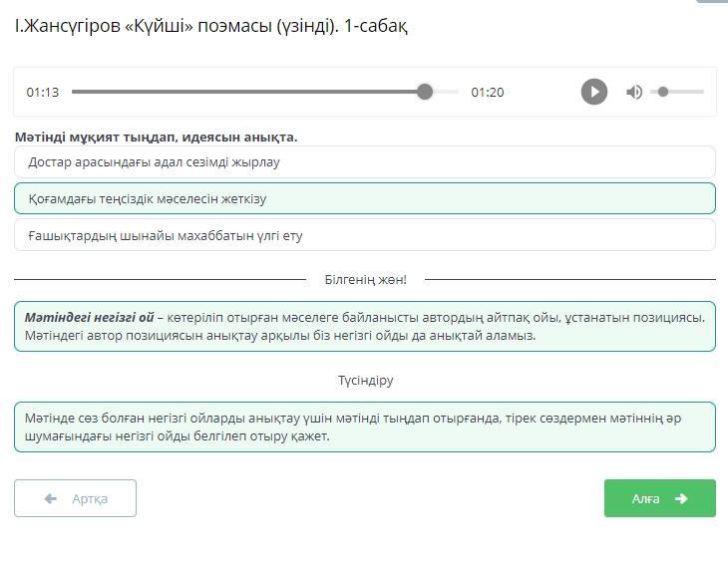Screen dimensions: 728x568
Task: Click the current time label 01:13
Action: (43, 92)
